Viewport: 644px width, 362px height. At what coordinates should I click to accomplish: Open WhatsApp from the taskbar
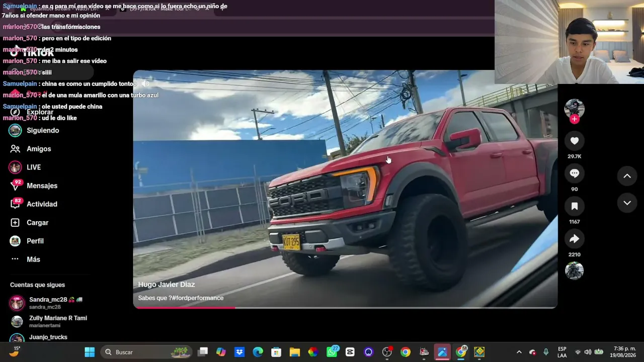(x=332, y=351)
